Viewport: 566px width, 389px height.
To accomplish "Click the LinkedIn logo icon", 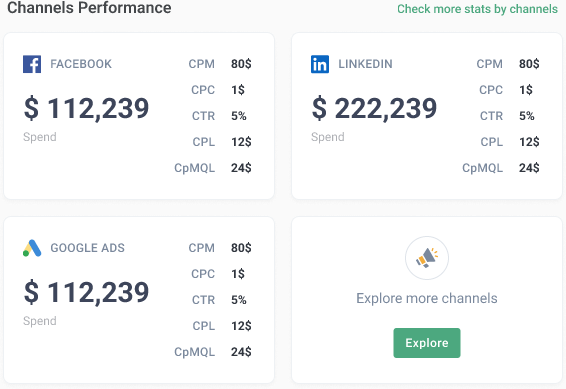I will (320, 64).
